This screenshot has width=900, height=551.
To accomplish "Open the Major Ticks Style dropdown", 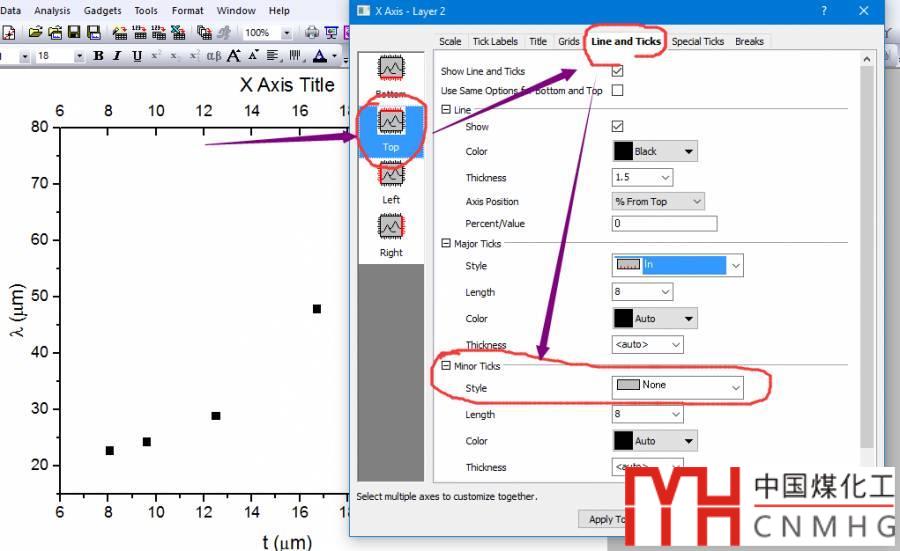I will (x=735, y=265).
